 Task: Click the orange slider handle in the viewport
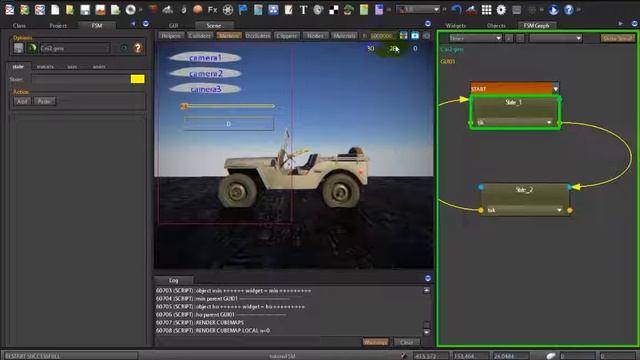pyautogui.click(x=184, y=106)
